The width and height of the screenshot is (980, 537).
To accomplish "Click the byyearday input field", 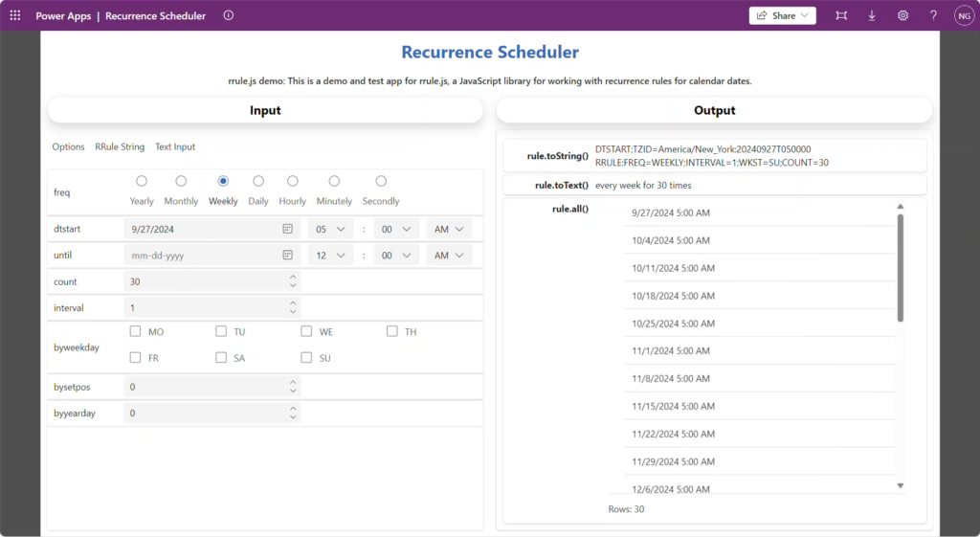I will click(212, 414).
